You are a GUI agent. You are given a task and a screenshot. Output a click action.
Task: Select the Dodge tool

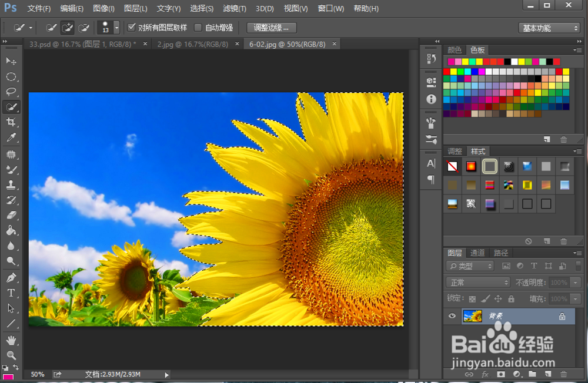pyautogui.click(x=11, y=261)
